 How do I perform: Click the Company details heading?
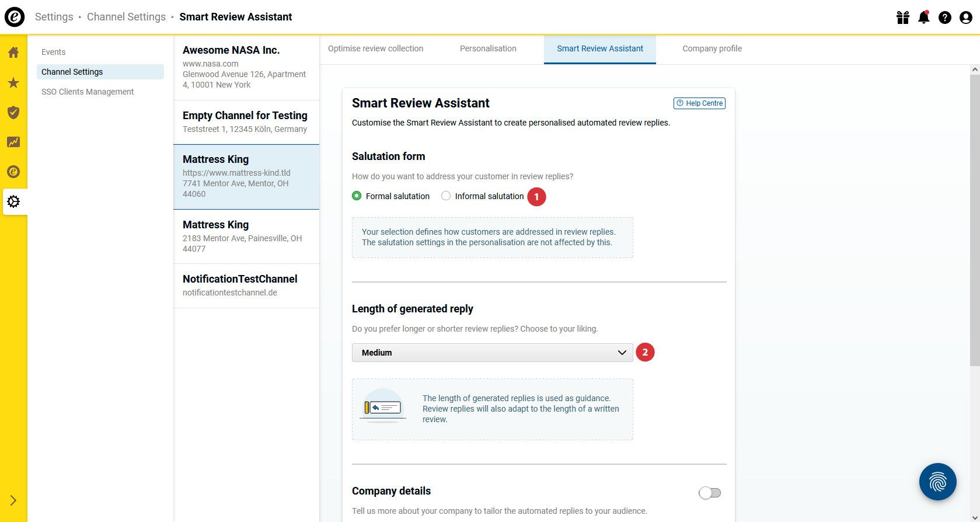[392, 491]
